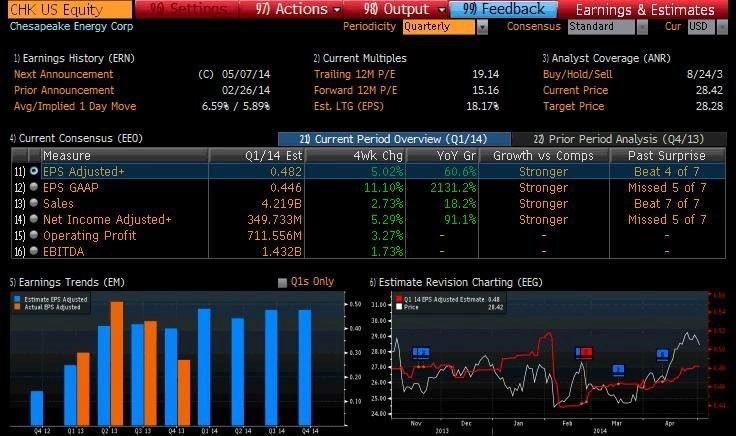Click the 4Wk Chg column header
Image resolution: width=736 pixels, height=436 pixels.
[x=355, y=155]
